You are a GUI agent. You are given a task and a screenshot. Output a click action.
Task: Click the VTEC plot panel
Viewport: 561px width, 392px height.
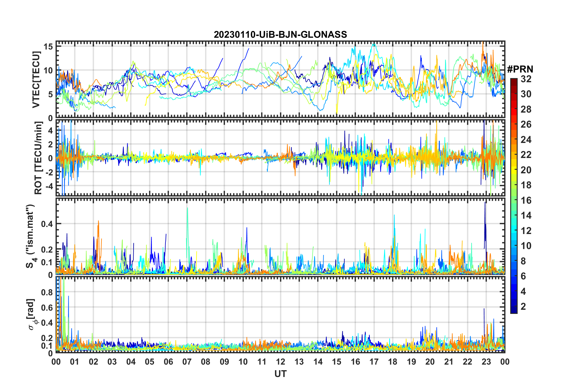[x=280, y=80]
